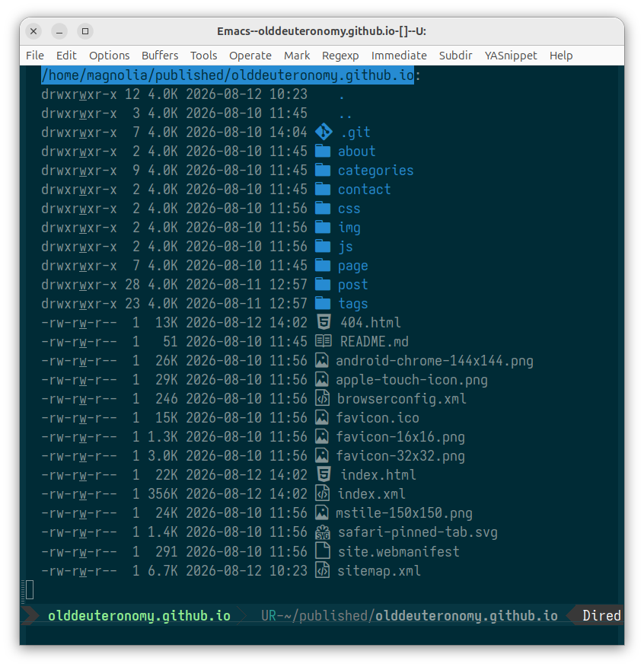Open the Help menu
The image size is (644, 667).
(561, 56)
